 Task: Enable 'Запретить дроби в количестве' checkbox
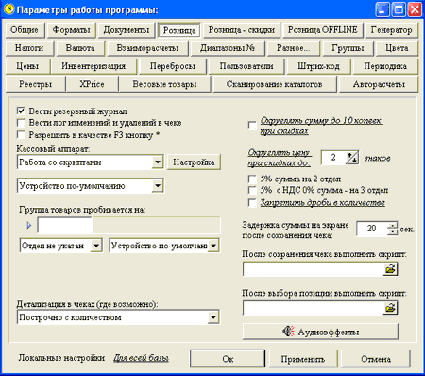pyautogui.click(x=252, y=202)
